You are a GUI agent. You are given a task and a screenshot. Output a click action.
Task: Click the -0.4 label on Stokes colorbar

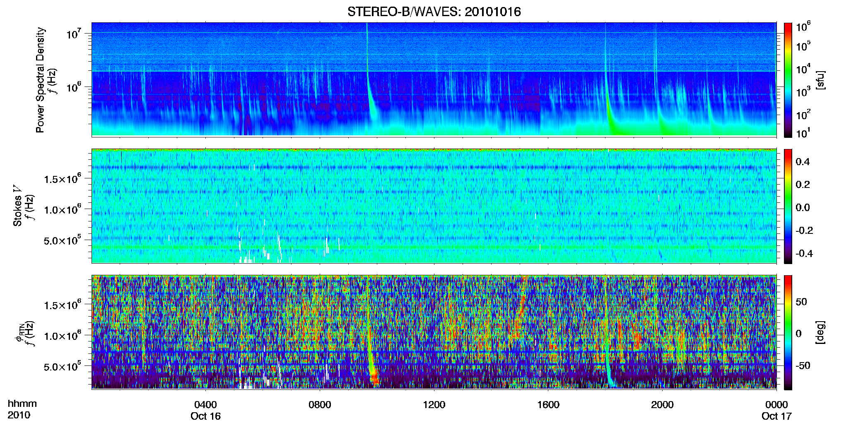pos(804,253)
